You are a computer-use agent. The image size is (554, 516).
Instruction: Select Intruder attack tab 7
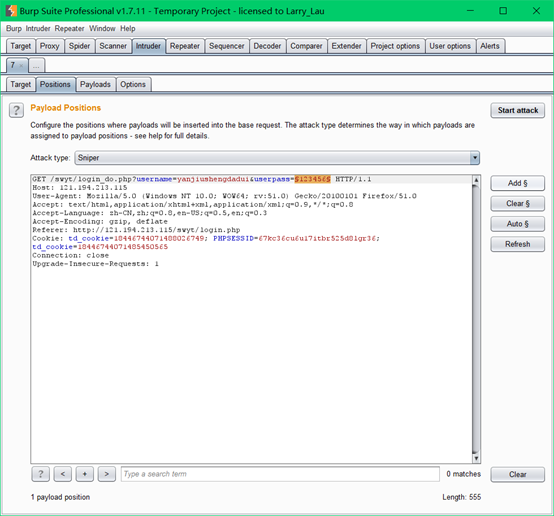click(x=13, y=65)
